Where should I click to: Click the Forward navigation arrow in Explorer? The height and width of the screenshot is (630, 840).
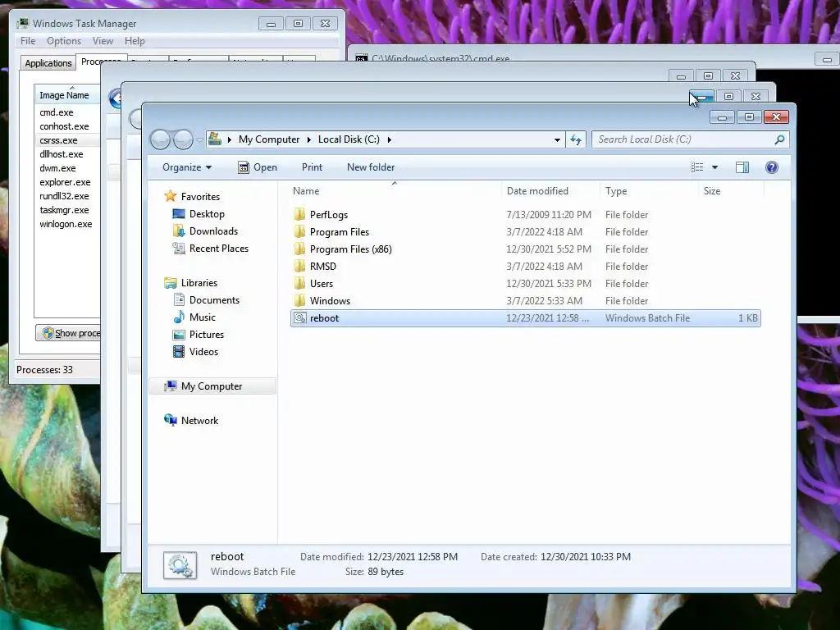183,139
